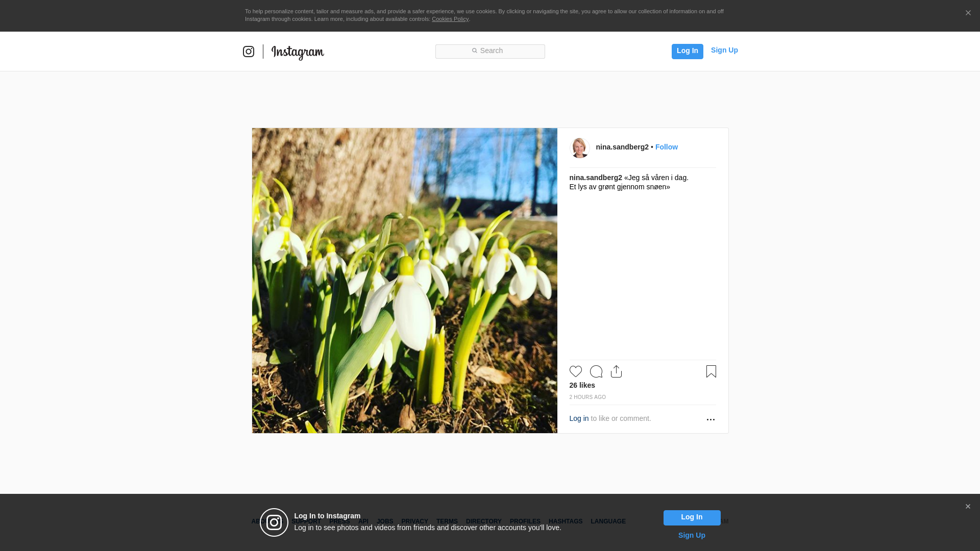The height and width of the screenshot is (551, 980).
Task: Click the Instagram camera glyph logo in the header
Action: [249, 52]
